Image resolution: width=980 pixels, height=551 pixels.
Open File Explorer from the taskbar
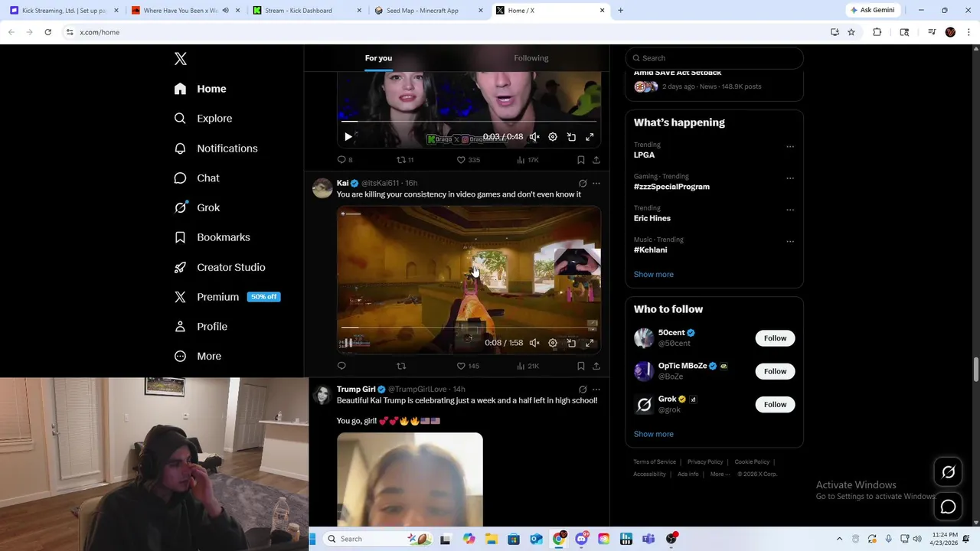tap(491, 539)
